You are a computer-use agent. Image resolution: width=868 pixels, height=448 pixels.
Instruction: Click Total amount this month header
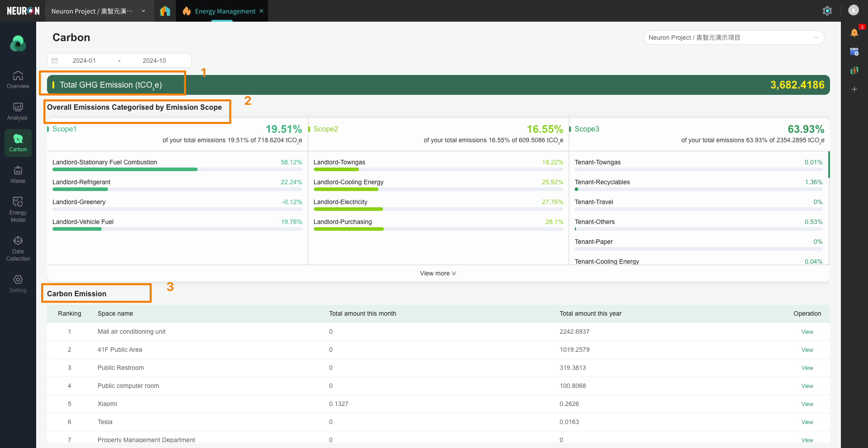click(x=363, y=313)
